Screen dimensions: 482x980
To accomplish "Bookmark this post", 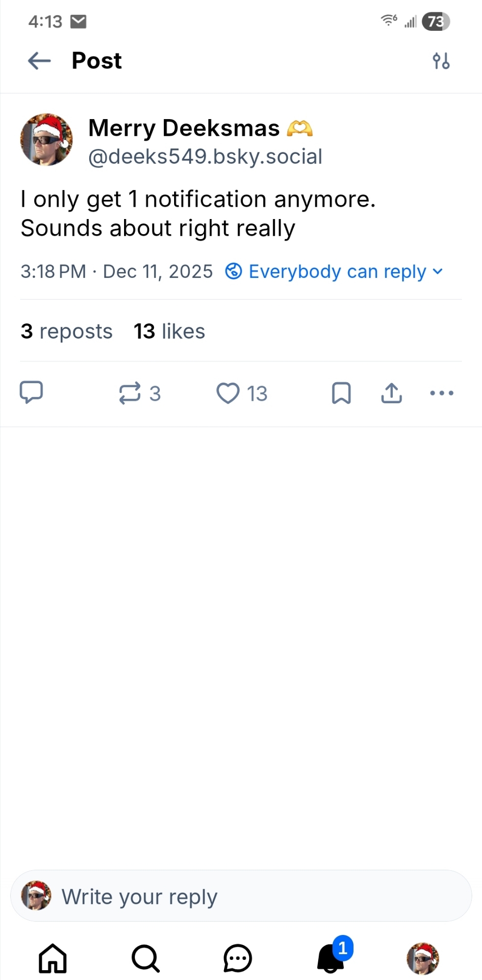I will 341,393.
